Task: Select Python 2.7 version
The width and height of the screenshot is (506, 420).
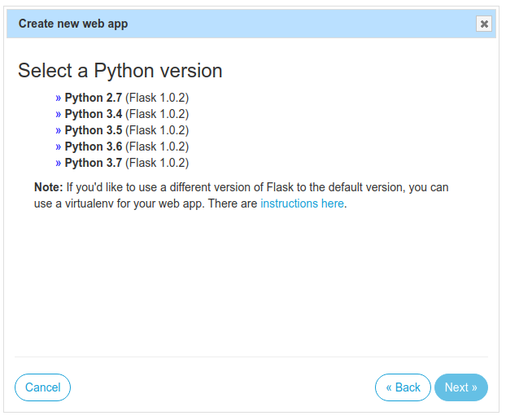Action: click(x=93, y=98)
